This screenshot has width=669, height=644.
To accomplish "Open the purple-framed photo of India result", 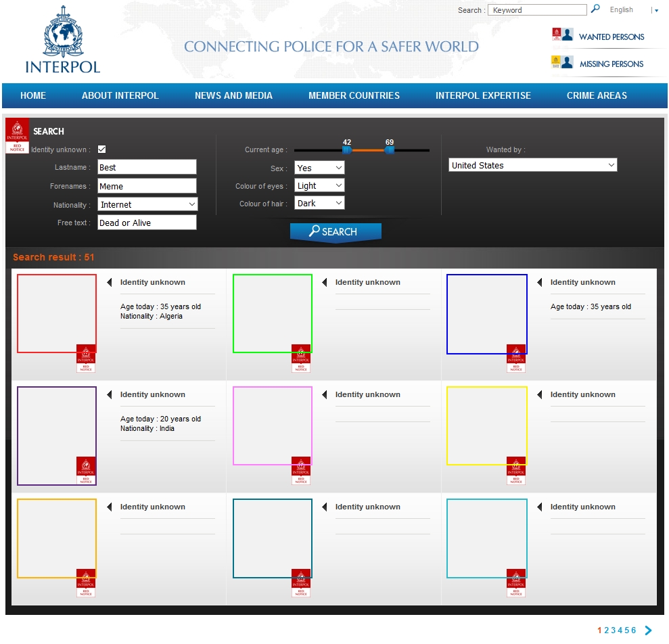I will pos(57,436).
